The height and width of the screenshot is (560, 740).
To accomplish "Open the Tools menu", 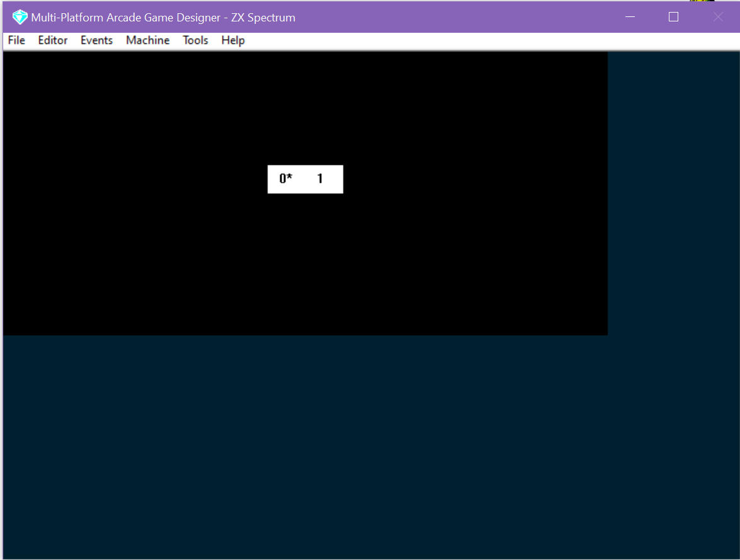I will [195, 40].
